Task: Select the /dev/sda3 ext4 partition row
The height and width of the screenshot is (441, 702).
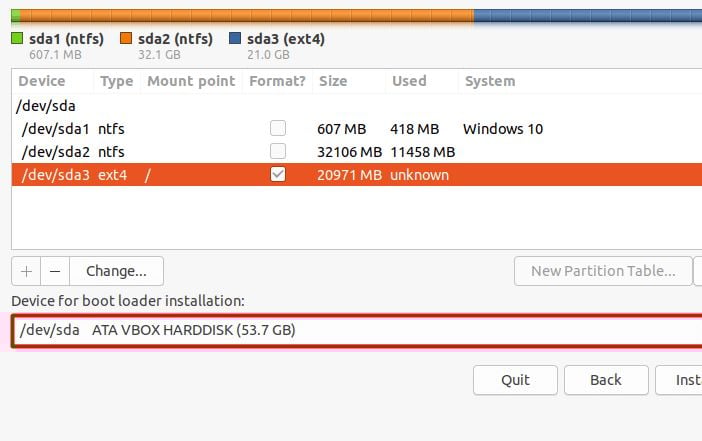Action: click(56, 175)
